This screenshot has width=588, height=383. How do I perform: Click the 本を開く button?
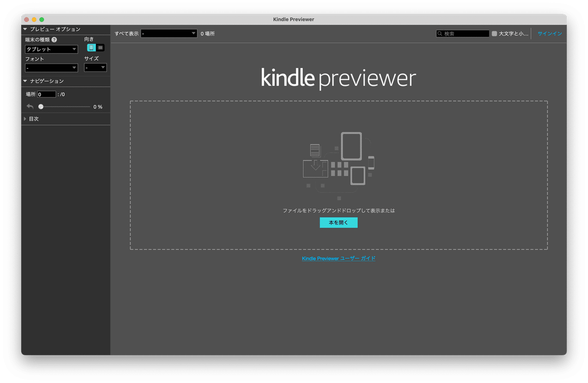point(339,223)
